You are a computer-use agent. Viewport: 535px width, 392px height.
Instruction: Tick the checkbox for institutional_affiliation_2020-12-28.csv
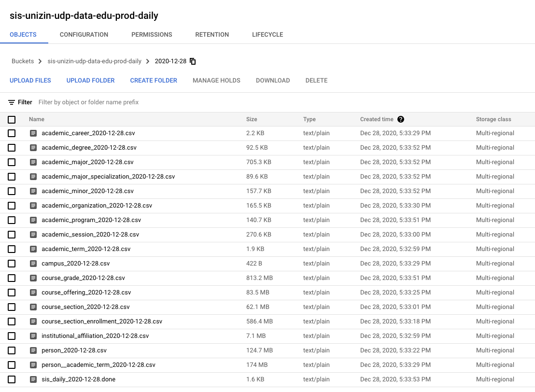click(12, 336)
